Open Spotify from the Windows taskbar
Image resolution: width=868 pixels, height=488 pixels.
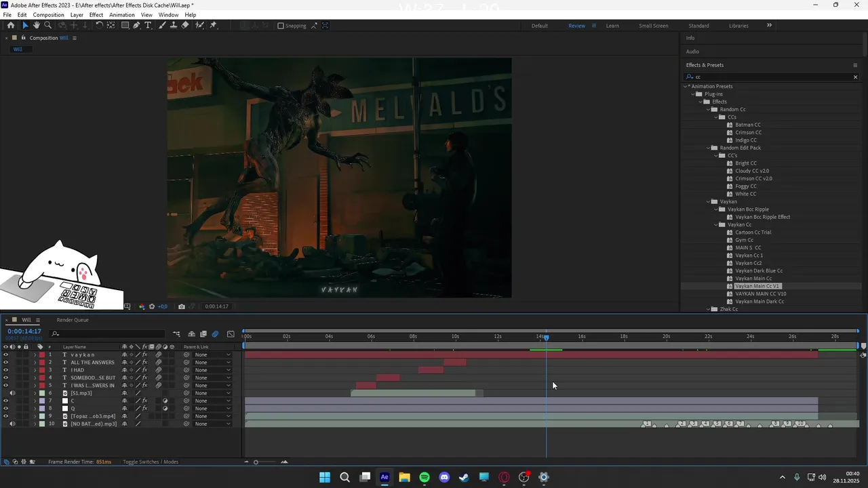(425, 477)
